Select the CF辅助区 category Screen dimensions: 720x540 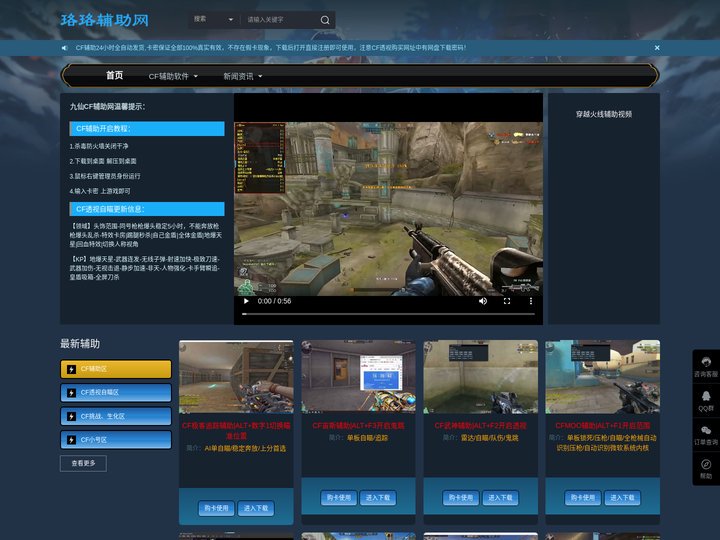pyautogui.click(x=116, y=369)
